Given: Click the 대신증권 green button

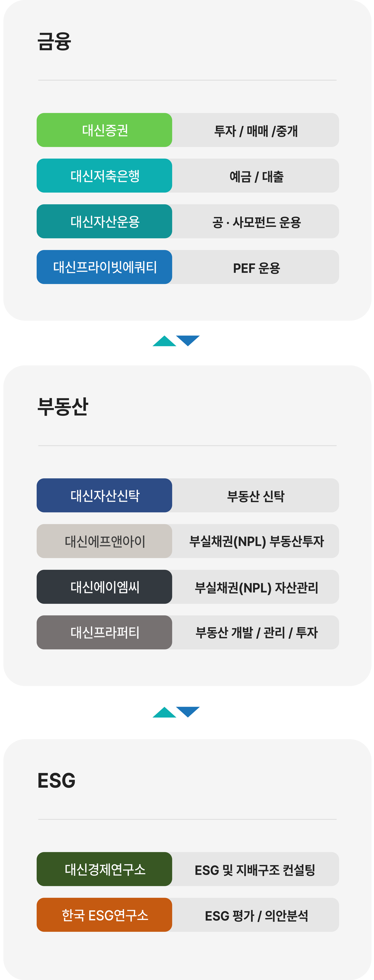Looking at the screenshot, I should tap(104, 130).
